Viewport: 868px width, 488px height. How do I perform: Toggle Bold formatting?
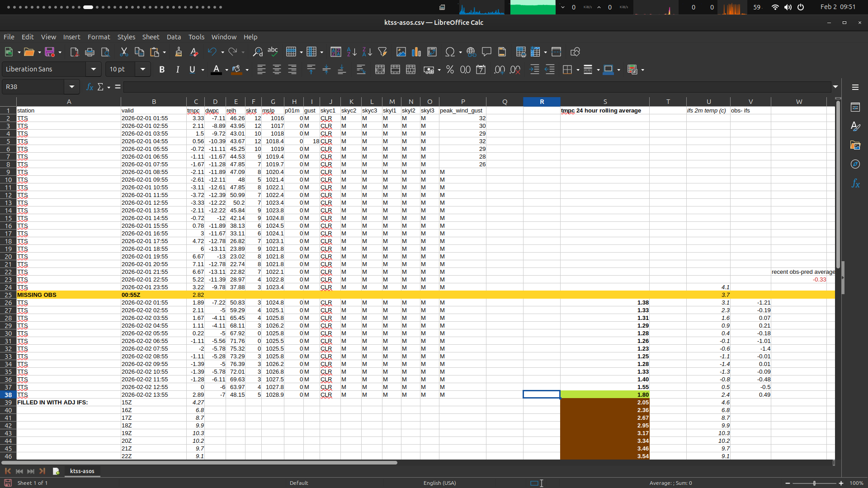click(162, 70)
